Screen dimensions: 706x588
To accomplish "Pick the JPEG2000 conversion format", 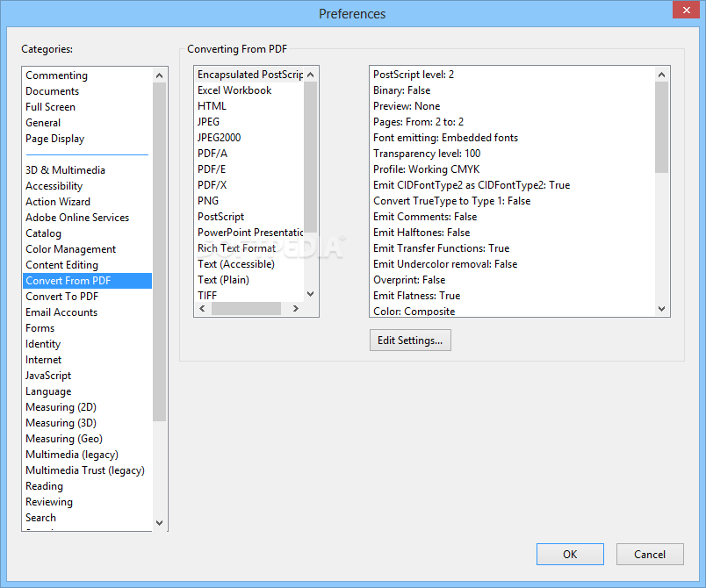I will click(x=219, y=138).
